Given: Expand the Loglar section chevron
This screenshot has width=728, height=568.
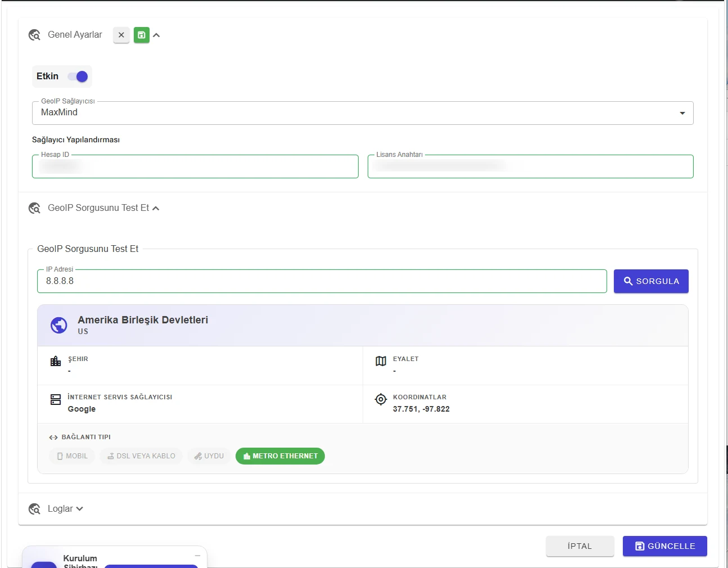Looking at the screenshot, I should pos(80,509).
